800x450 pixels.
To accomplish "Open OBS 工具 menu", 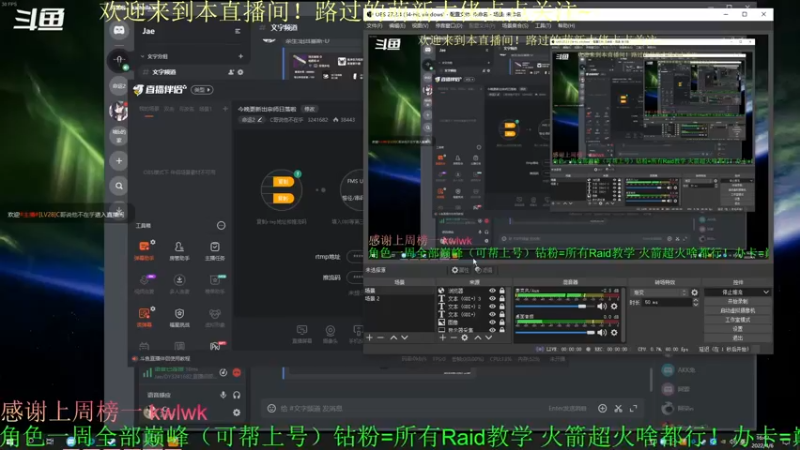I will [x=543, y=26].
